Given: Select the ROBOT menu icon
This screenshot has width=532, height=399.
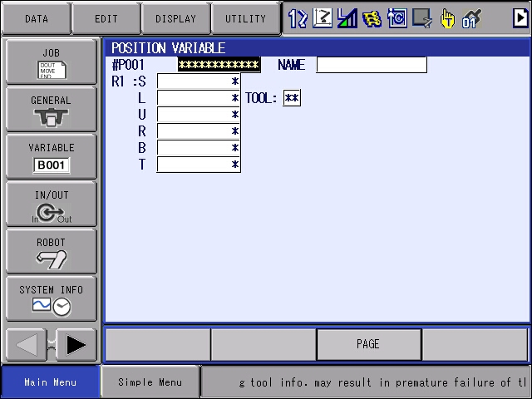Looking at the screenshot, I should click(x=52, y=251).
